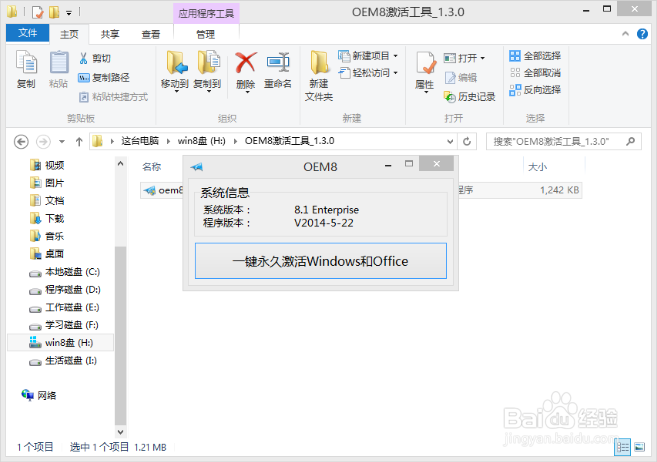Open 学习磁盘 (F:) in navigation pane
The image size is (657, 462).
(65, 325)
